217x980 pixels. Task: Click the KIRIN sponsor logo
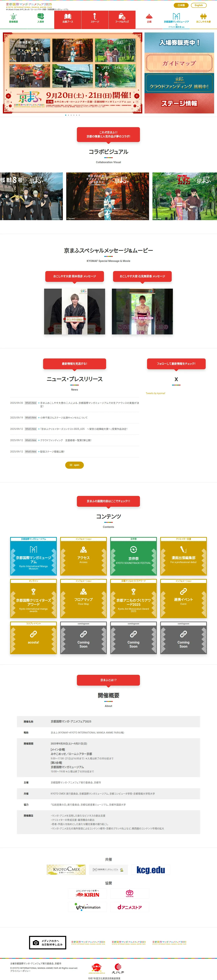click(87, 893)
